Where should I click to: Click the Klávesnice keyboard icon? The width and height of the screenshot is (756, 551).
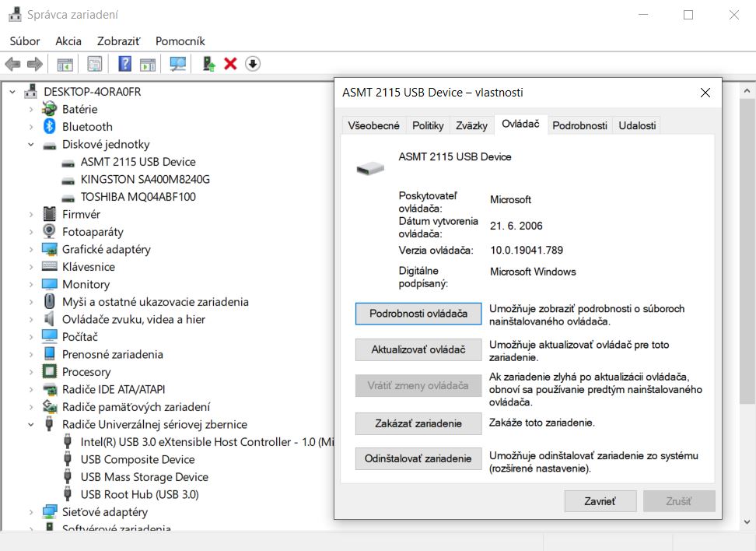tap(49, 266)
